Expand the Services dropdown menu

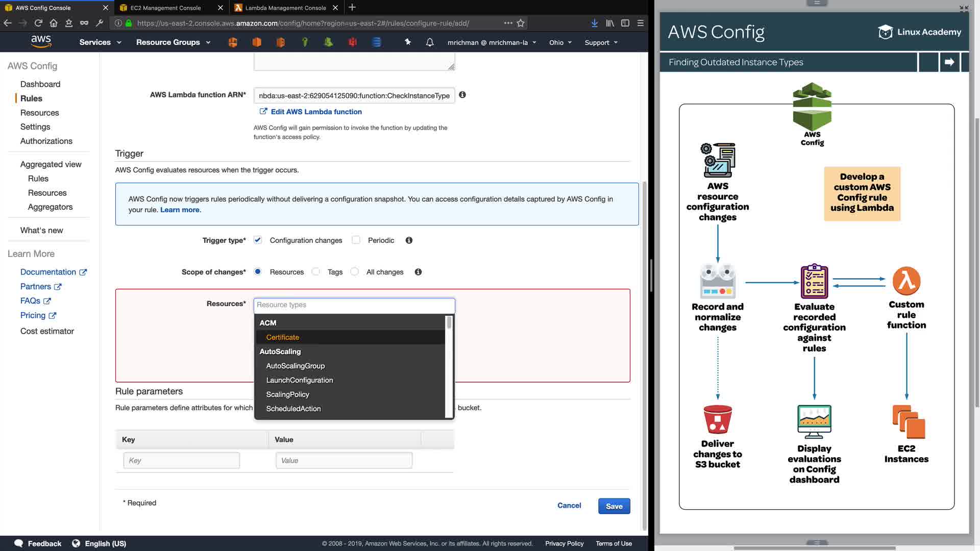100,42
